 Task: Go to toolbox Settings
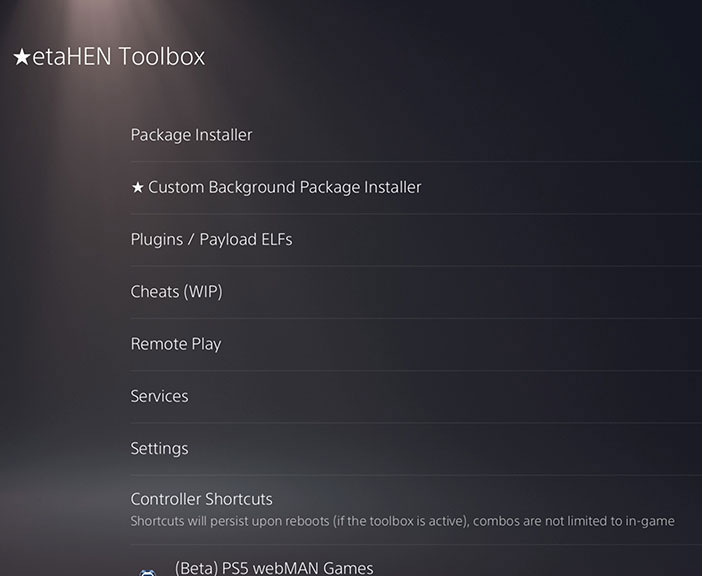click(x=416, y=449)
